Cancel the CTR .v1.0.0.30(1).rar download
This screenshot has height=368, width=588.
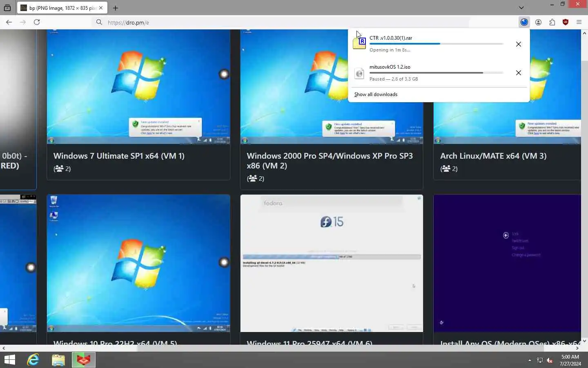(x=518, y=44)
